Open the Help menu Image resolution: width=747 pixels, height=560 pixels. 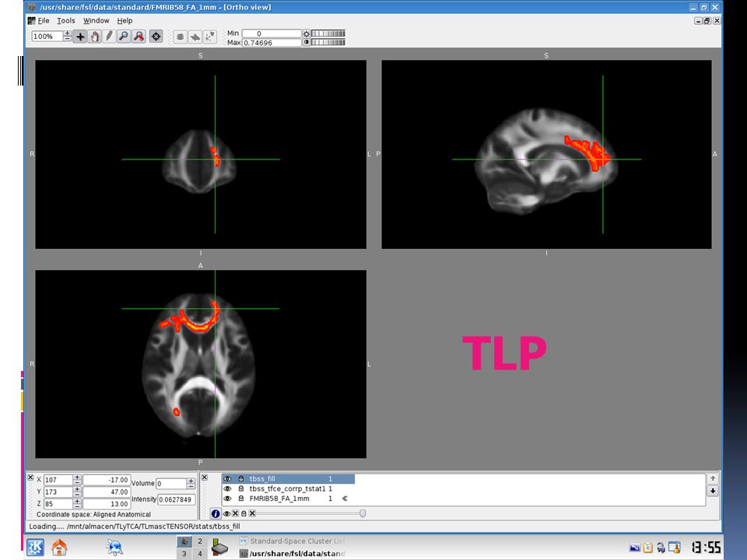[124, 20]
